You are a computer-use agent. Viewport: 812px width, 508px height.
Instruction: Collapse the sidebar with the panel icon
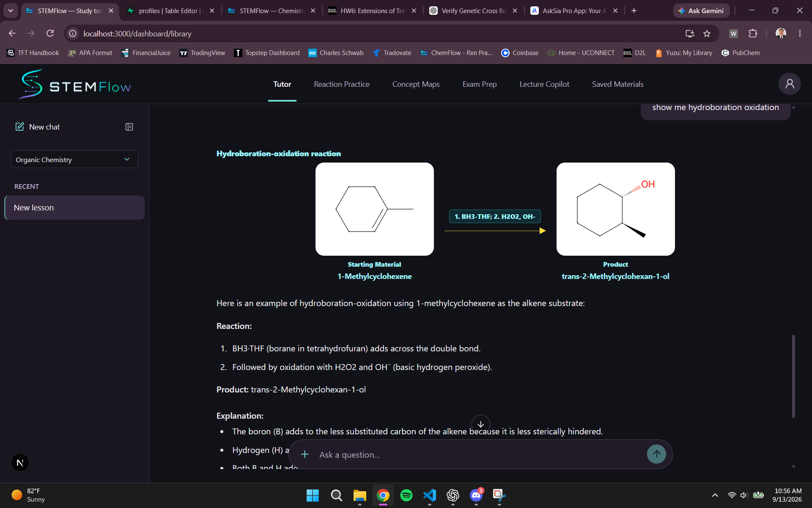129,127
